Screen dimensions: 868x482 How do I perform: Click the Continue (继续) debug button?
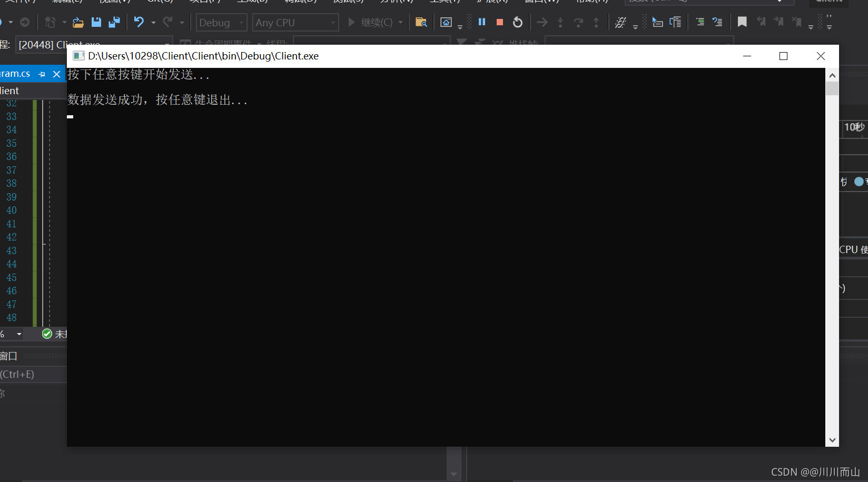coord(370,23)
